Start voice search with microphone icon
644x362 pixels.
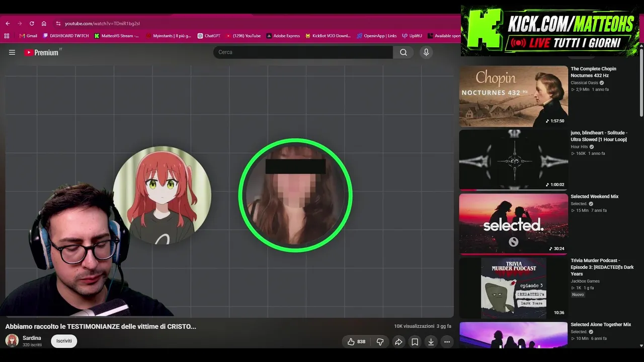(x=426, y=52)
